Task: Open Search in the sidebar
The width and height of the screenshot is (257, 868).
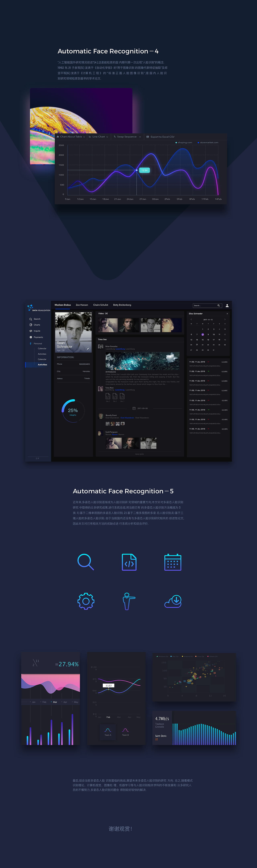Action: point(35,319)
